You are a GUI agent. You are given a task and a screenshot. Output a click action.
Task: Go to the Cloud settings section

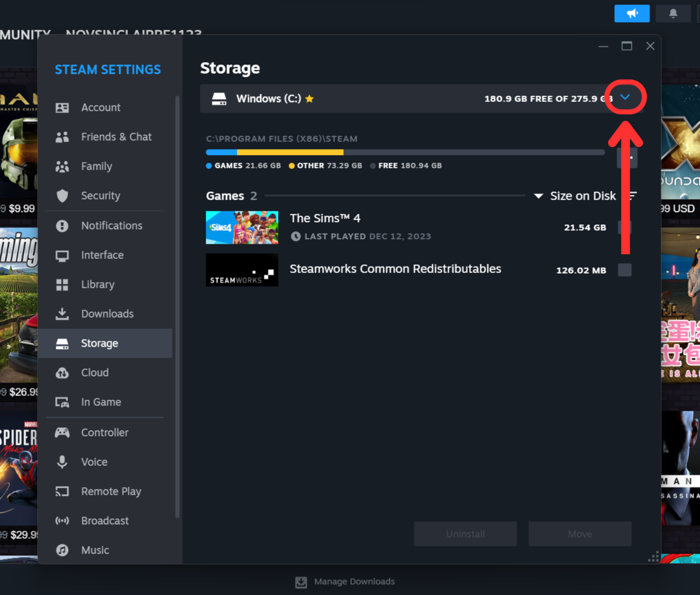(x=95, y=373)
